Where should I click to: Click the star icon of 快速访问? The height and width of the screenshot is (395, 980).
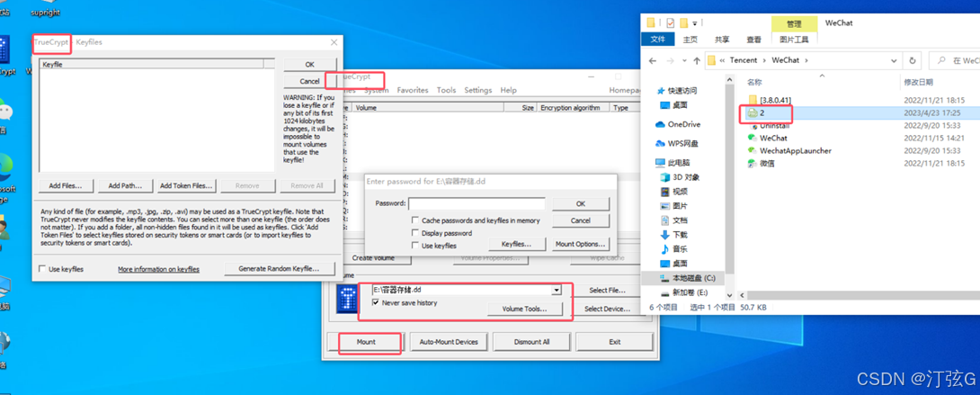[x=661, y=91]
